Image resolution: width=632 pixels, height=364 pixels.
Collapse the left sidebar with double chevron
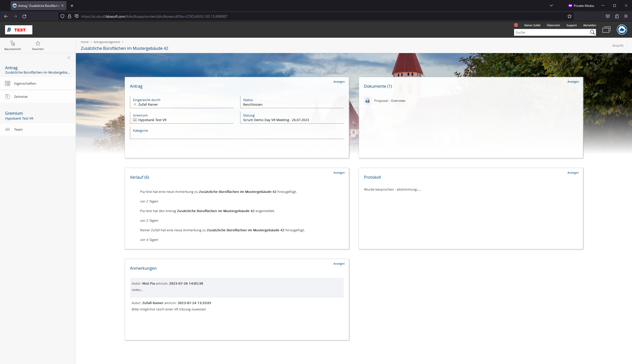[69, 58]
